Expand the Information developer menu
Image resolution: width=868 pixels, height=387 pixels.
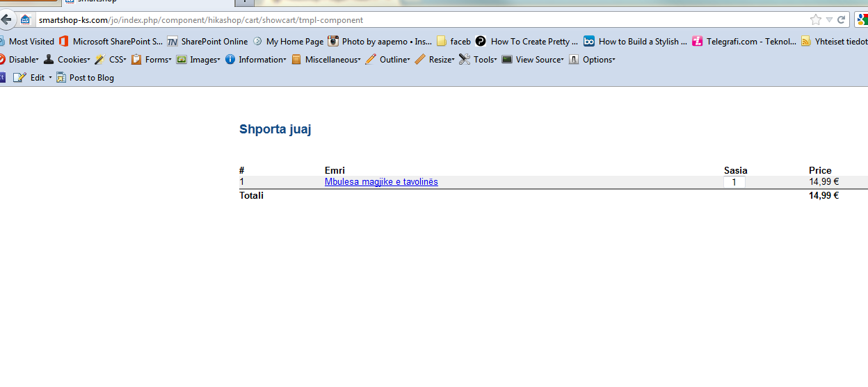click(x=255, y=60)
